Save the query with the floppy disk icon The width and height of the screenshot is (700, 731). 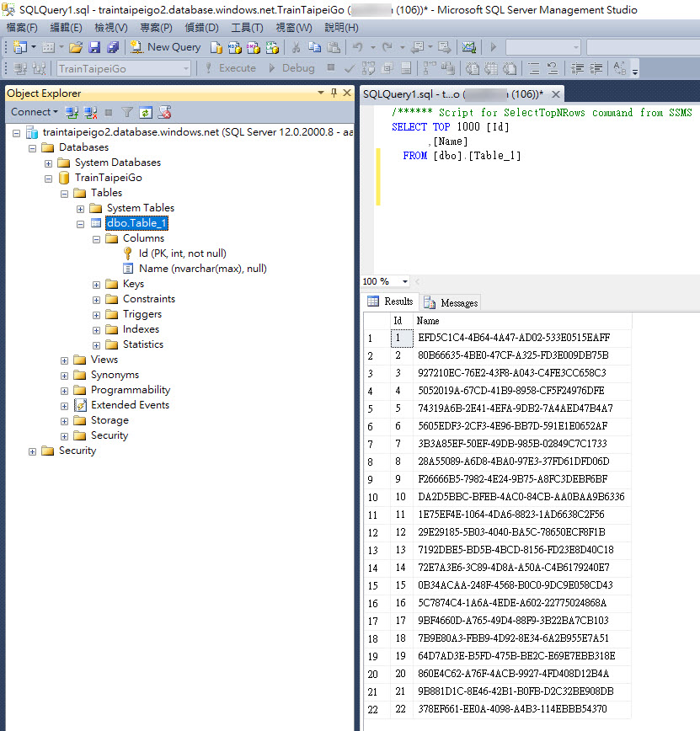pos(94,47)
